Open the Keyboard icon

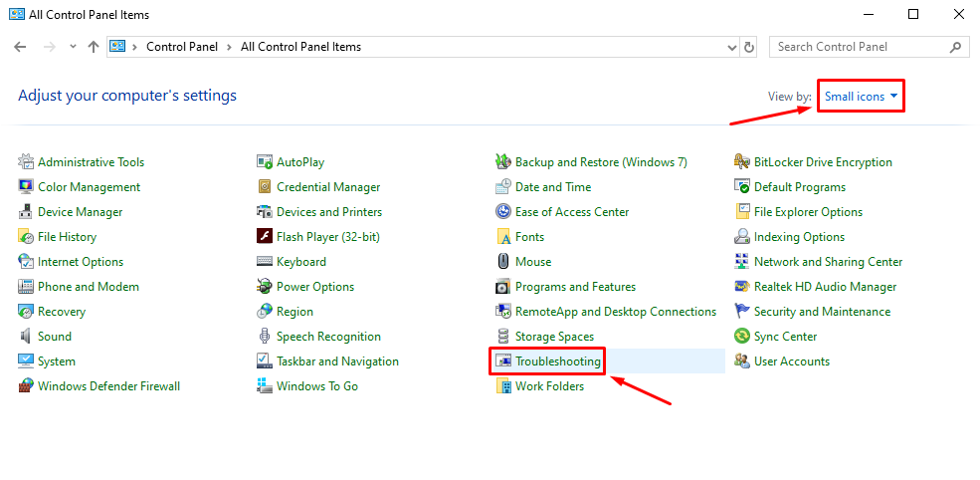click(265, 262)
